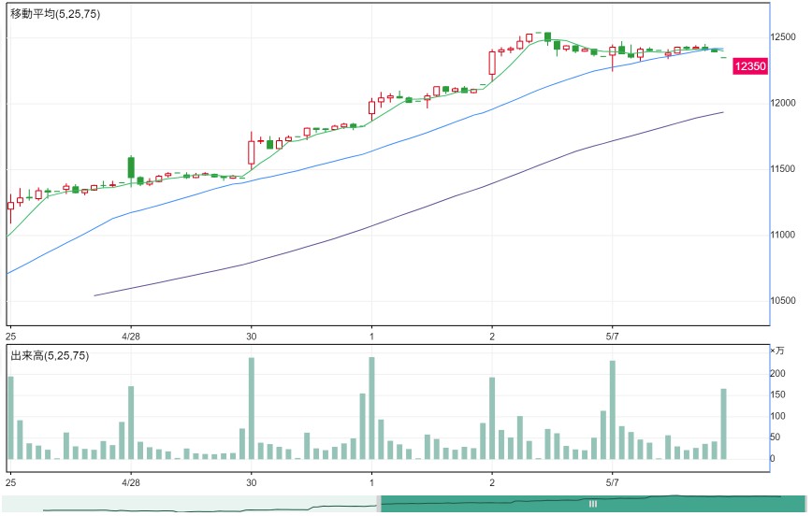Image resolution: width=812 pixels, height=516 pixels.
Task: Click the 100 volume axis label
Action: click(x=777, y=416)
